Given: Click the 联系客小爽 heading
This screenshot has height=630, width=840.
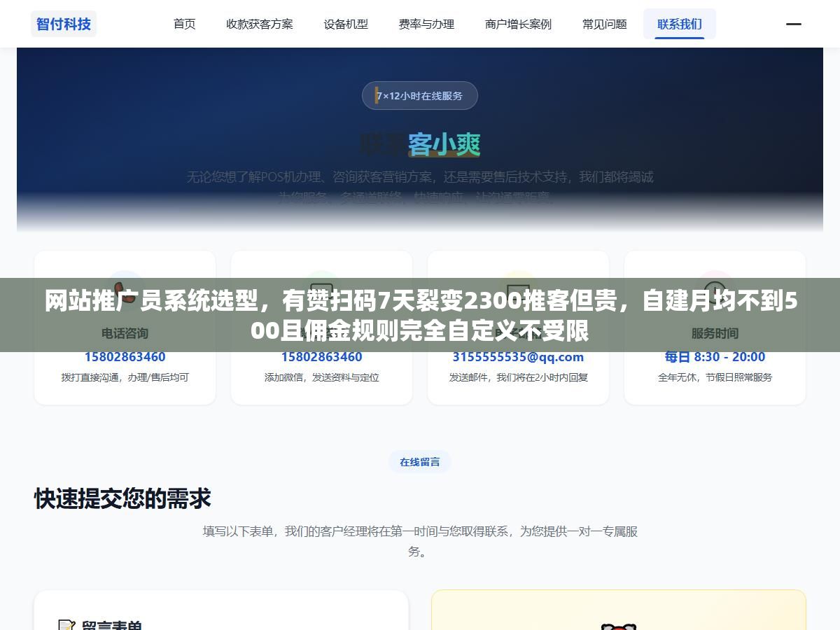Looking at the screenshot, I should point(420,144).
